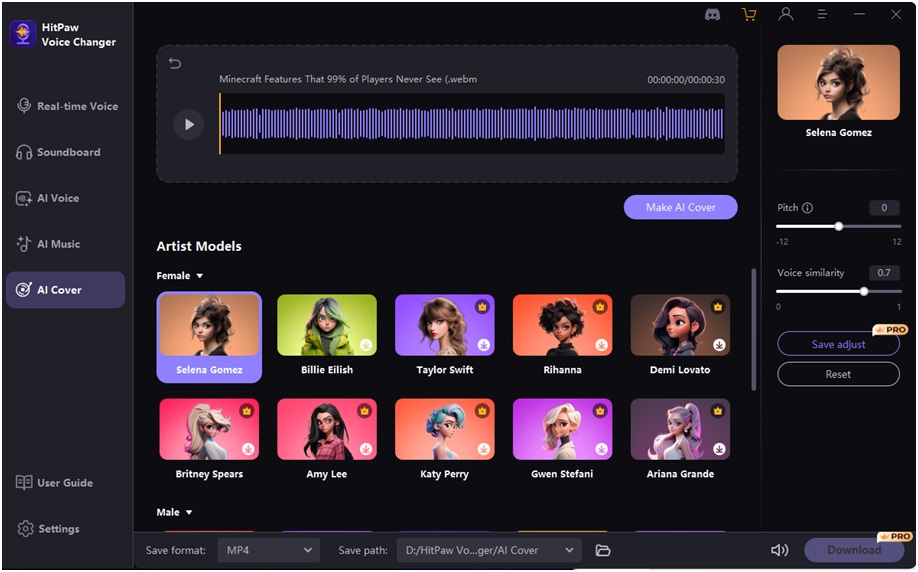918x572 pixels.
Task: Choose the Gwen Stefani artist model
Action: [x=562, y=440]
